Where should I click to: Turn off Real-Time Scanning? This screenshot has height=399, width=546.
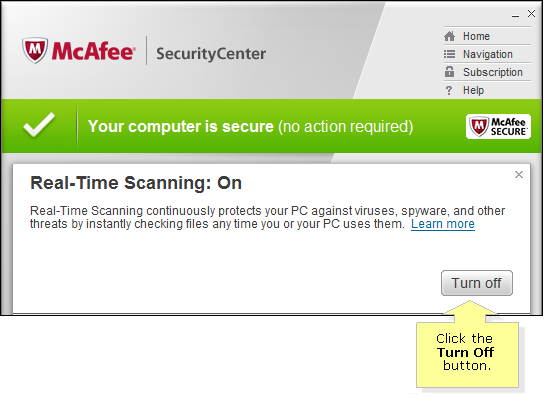coord(476,283)
